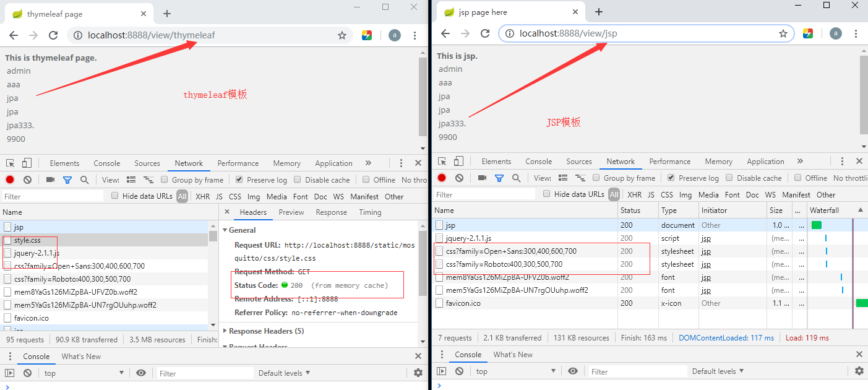Expand the Response Headers (5) section

266,331
